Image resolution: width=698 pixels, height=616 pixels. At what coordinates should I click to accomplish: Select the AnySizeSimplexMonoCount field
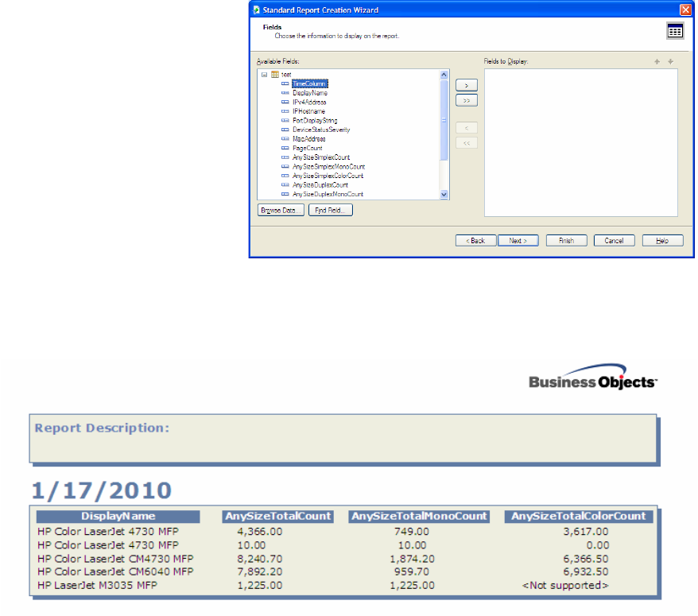pyautogui.click(x=328, y=166)
